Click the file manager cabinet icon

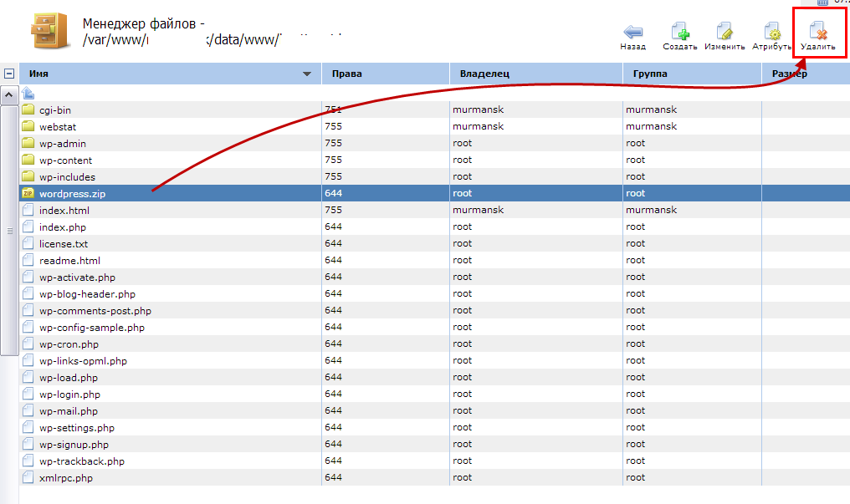[x=50, y=31]
